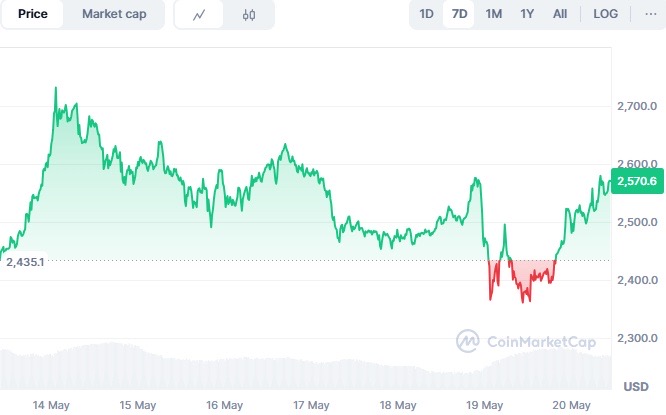The height and width of the screenshot is (415, 666).
Task: Click the 20 May date marker
Action: (573, 405)
